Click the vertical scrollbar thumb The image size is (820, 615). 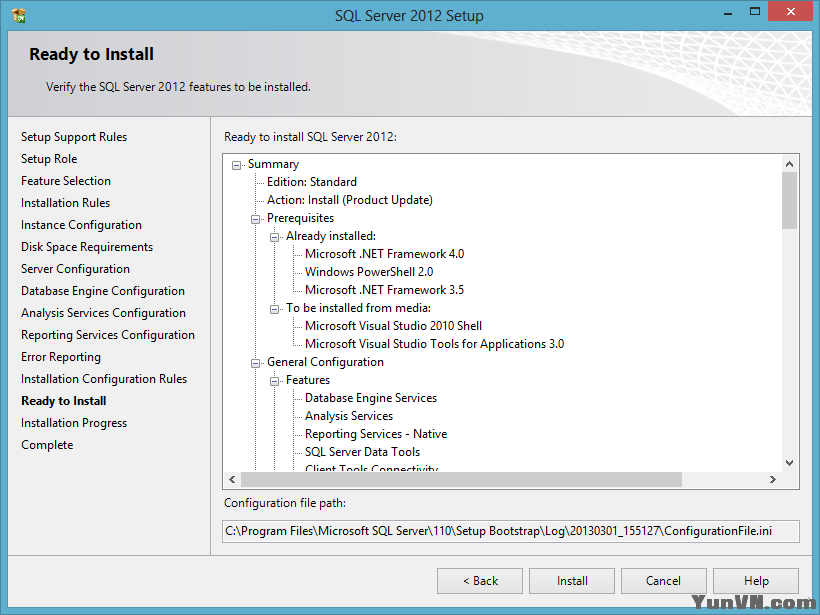pyautogui.click(x=790, y=200)
